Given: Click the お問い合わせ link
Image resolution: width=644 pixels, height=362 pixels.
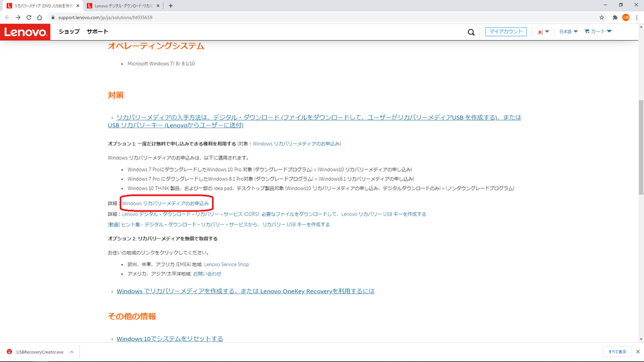Looking at the screenshot, I should pos(207,274).
